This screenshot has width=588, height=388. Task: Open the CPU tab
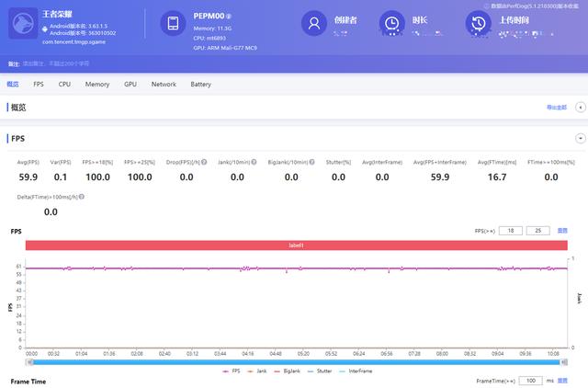[64, 84]
